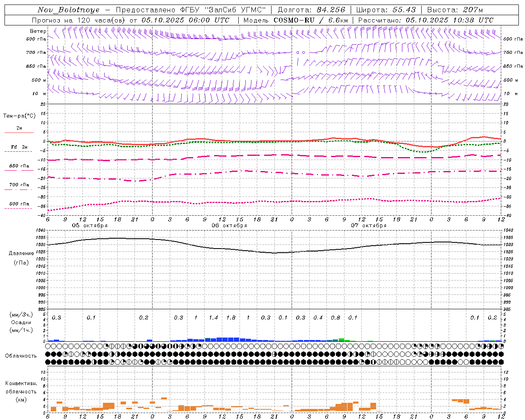525x420 pixels.
Task: Click the dotted line sample under '500 гПа' legend
Action: tap(18, 208)
